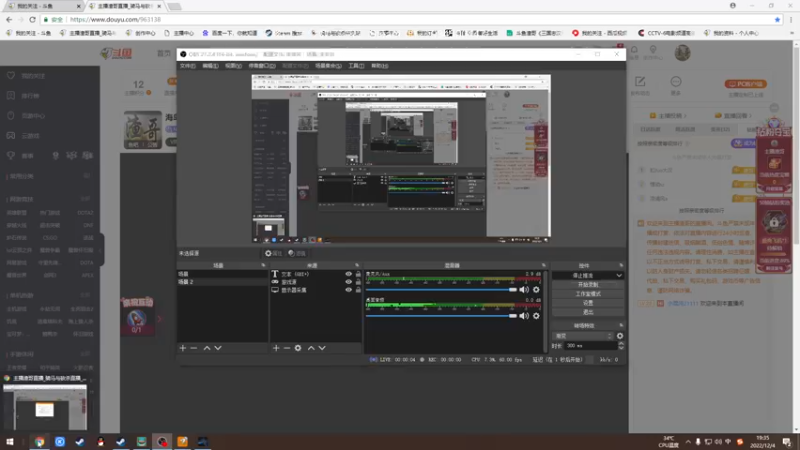The height and width of the screenshot is (450, 800).
Task: Select the 显示器采集 source row
Action: [316, 290]
